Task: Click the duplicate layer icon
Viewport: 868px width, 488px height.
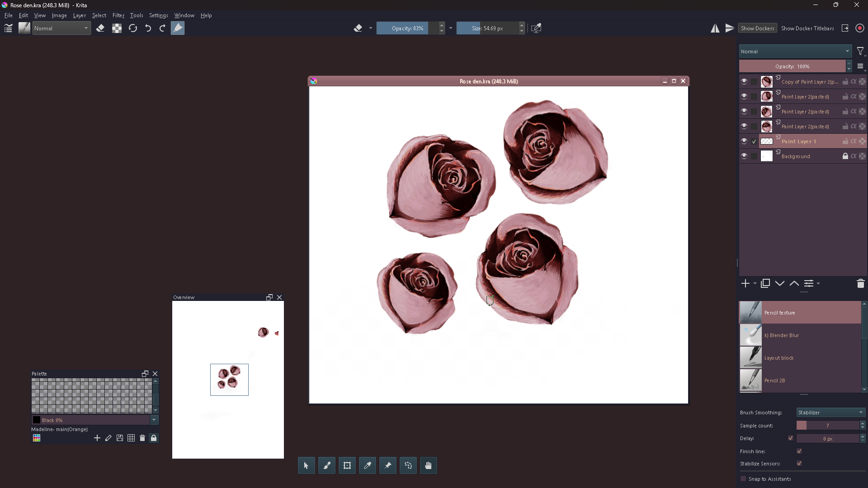Action: pos(765,283)
